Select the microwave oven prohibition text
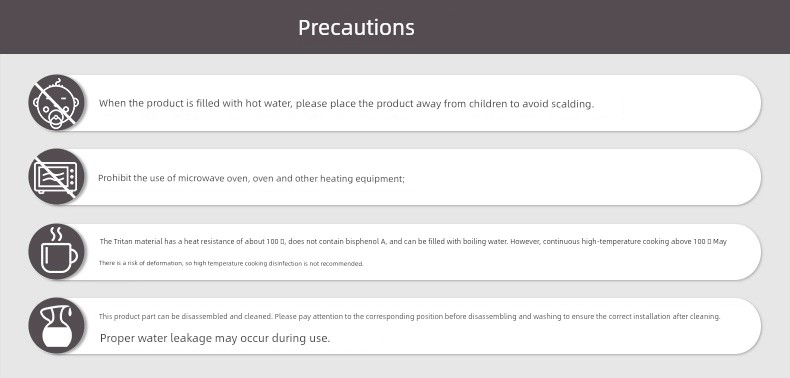790x378 pixels. point(251,178)
